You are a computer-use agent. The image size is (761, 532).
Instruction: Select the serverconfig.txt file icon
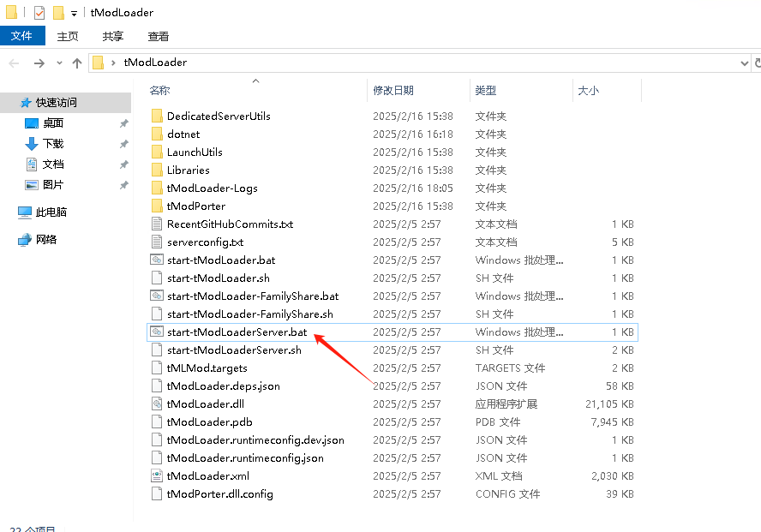tap(157, 242)
